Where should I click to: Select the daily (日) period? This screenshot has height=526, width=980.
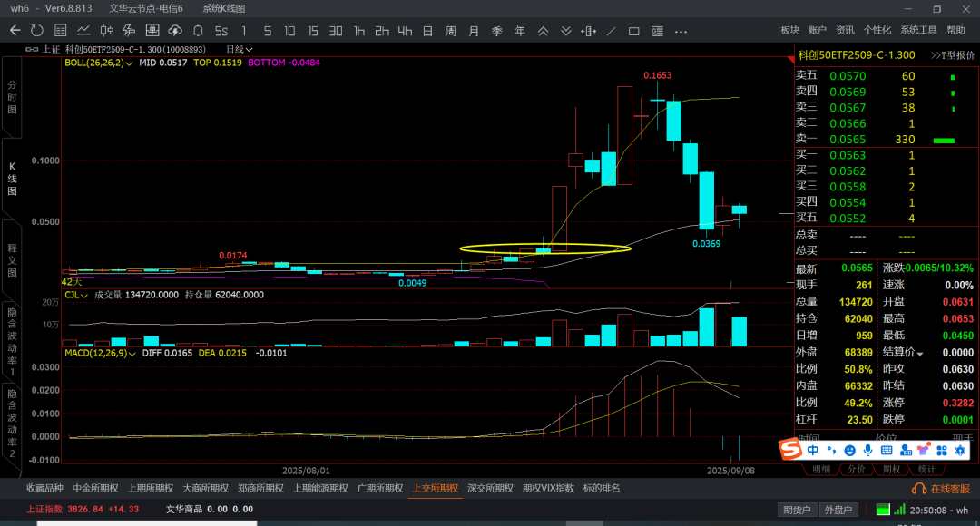click(427, 31)
